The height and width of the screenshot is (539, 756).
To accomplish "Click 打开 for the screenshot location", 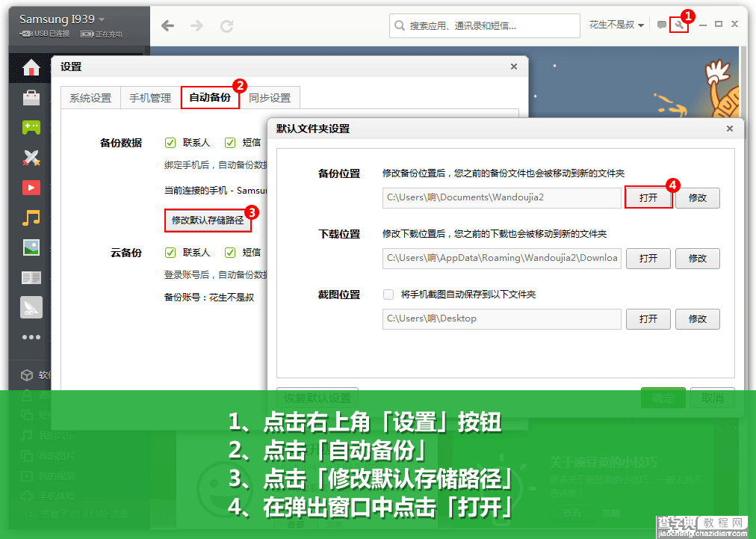I will (x=648, y=319).
